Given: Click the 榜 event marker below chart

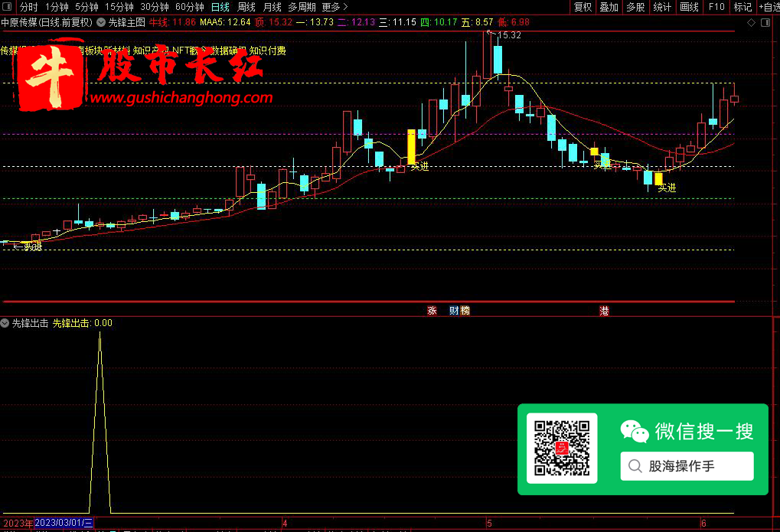Looking at the screenshot, I should pos(465,311).
